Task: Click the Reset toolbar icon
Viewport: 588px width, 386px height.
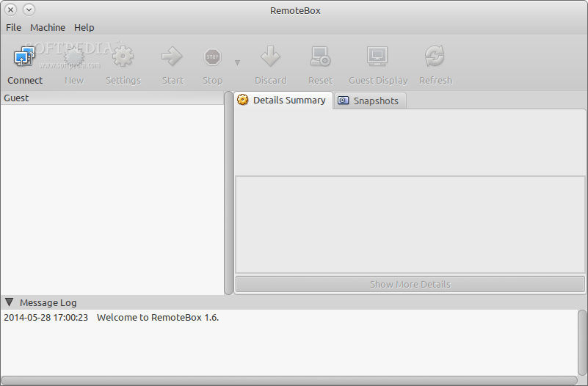Action: point(320,57)
